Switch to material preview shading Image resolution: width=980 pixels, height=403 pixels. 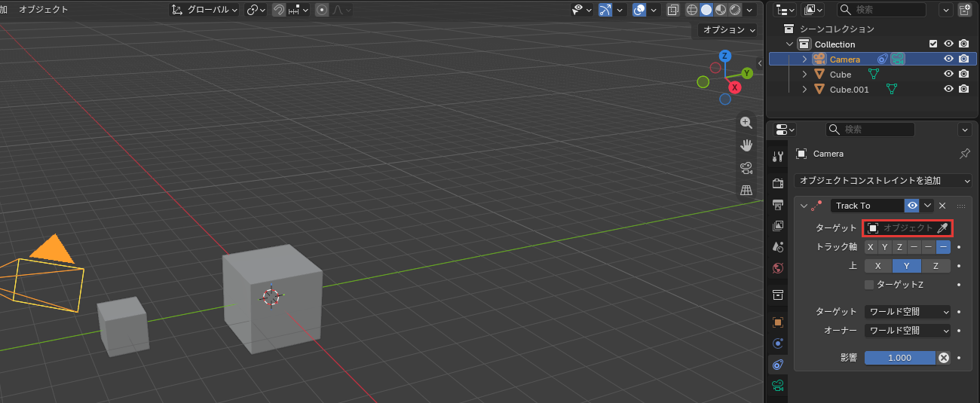[721, 10]
